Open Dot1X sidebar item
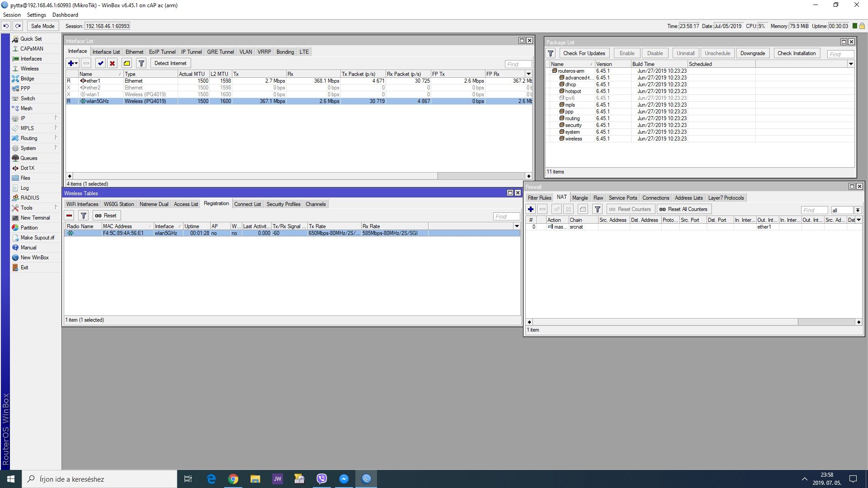 coord(27,168)
